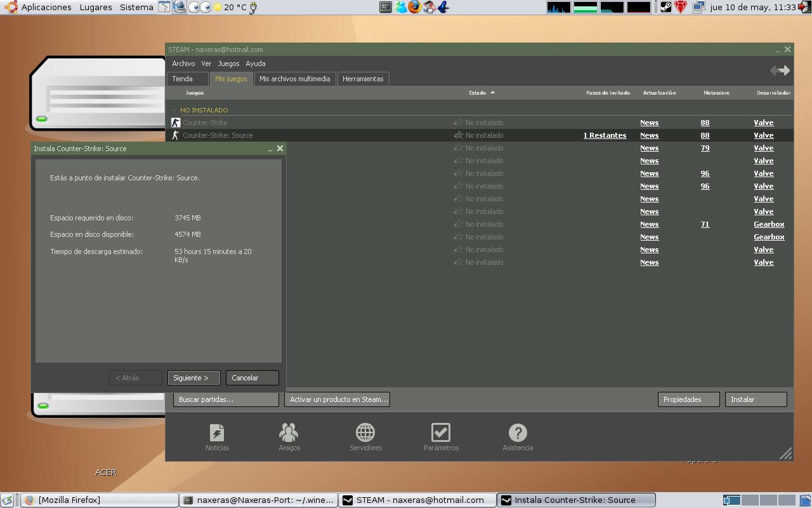This screenshot has height=508, width=812.
Task: Toggle favorite star on the Gearbox 71 row
Action: [x=458, y=224]
